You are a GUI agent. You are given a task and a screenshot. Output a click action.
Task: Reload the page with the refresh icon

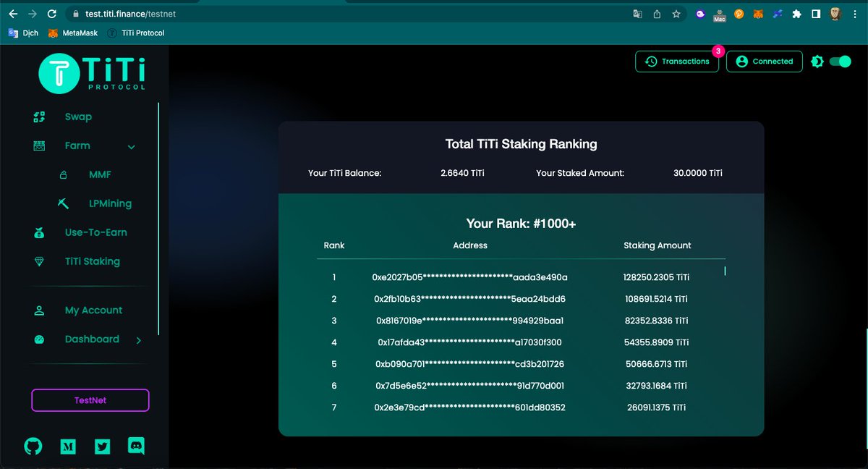tap(51, 14)
